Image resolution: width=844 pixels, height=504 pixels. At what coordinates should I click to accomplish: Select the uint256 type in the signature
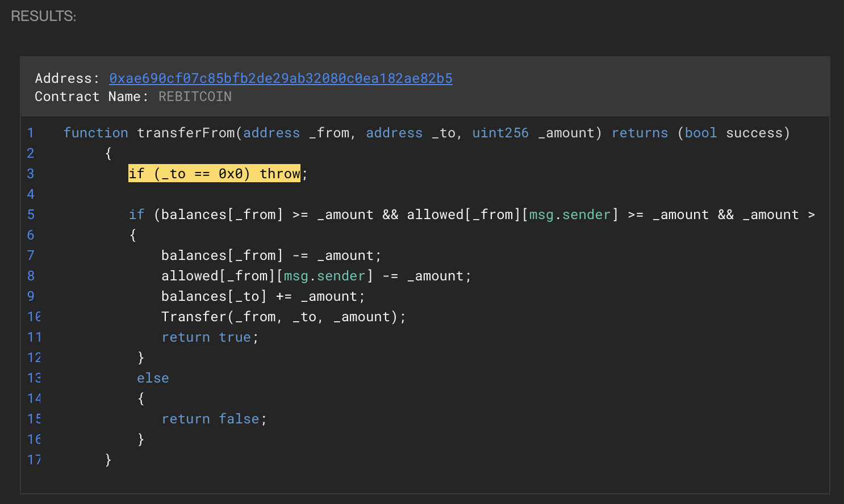pyautogui.click(x=500, y=133)
